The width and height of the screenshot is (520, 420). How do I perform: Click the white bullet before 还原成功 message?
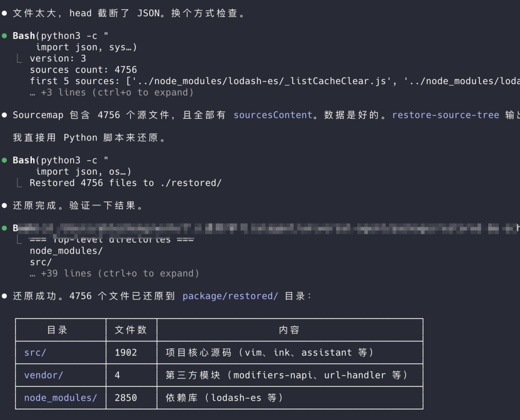[x=4, y=296]
